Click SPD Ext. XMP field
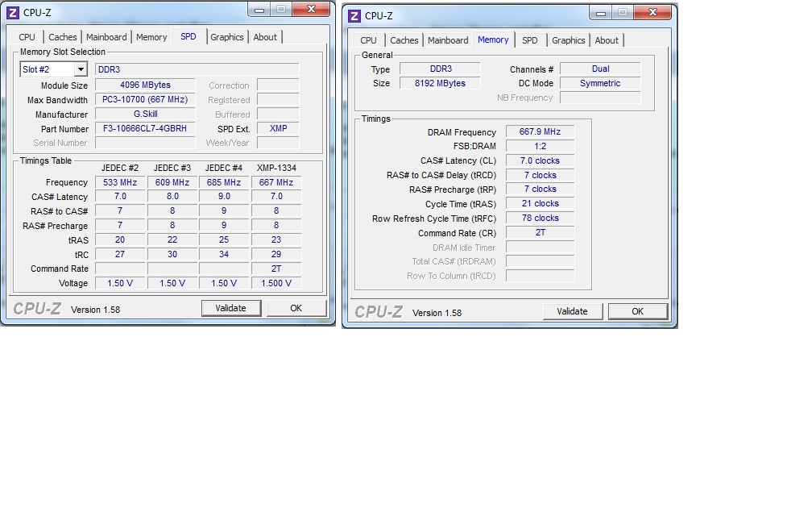The height and width of the screenshot is (508, 812). [278, 128]
